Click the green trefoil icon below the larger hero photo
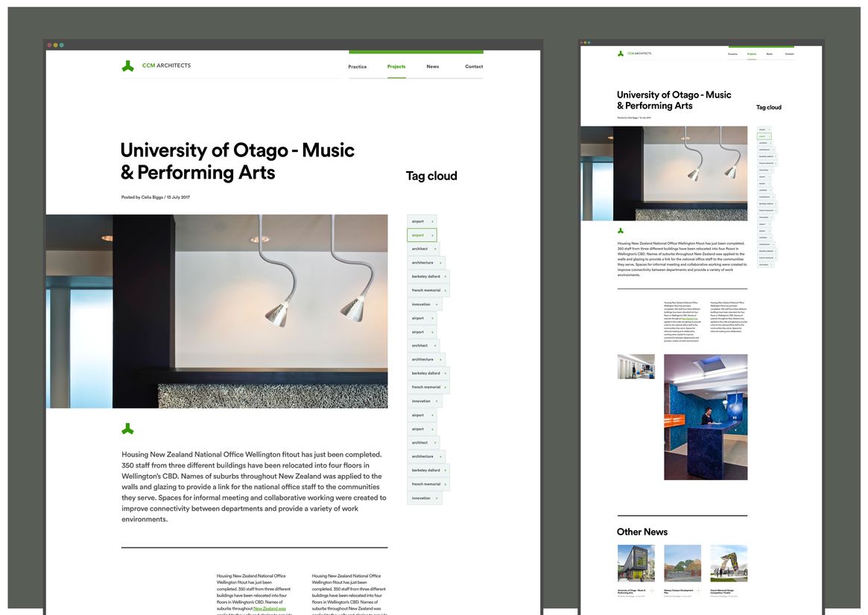Screen dimensions: 868x615 coord(127,429)
